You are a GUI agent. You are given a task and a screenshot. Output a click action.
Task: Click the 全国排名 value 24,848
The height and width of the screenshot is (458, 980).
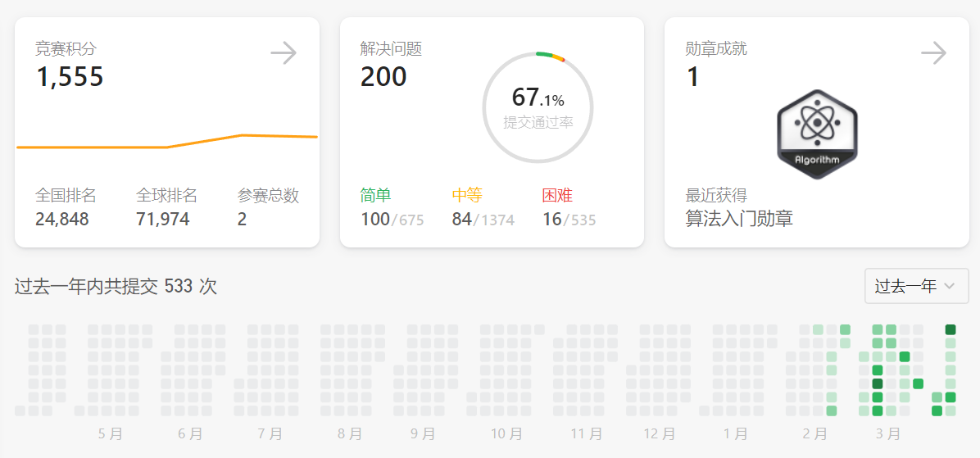coord(62,219)
